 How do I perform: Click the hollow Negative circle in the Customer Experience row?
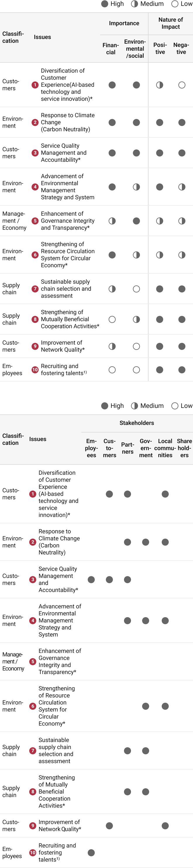182,85
